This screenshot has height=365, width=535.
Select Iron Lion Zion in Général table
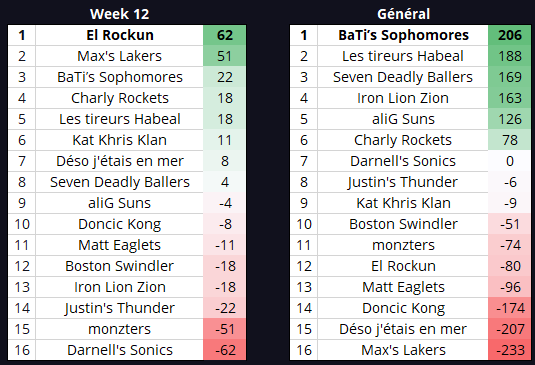(x=403, y=98)
